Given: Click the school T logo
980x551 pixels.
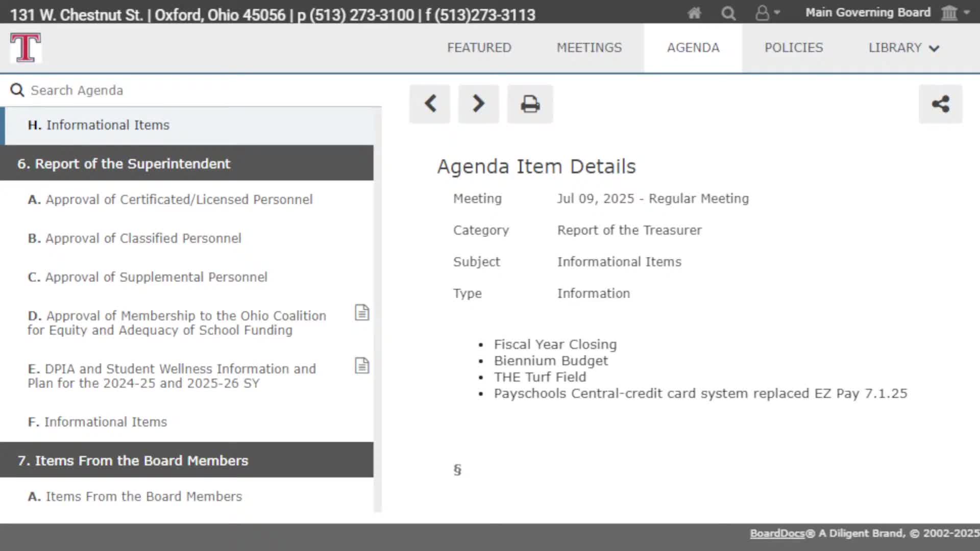Looking at the screenshot, I should (x=26, y=48).
